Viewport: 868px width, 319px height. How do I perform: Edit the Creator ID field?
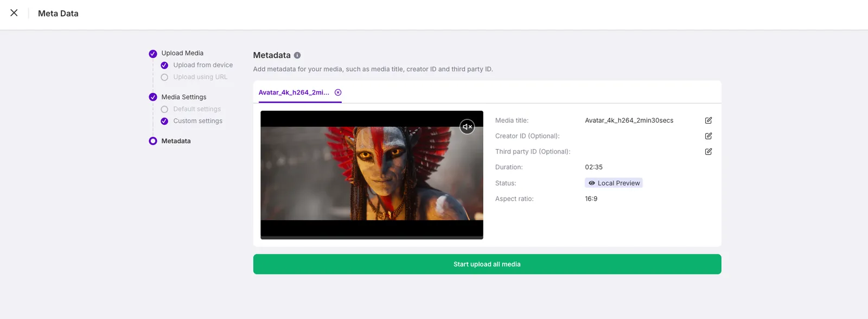[708, 136]
